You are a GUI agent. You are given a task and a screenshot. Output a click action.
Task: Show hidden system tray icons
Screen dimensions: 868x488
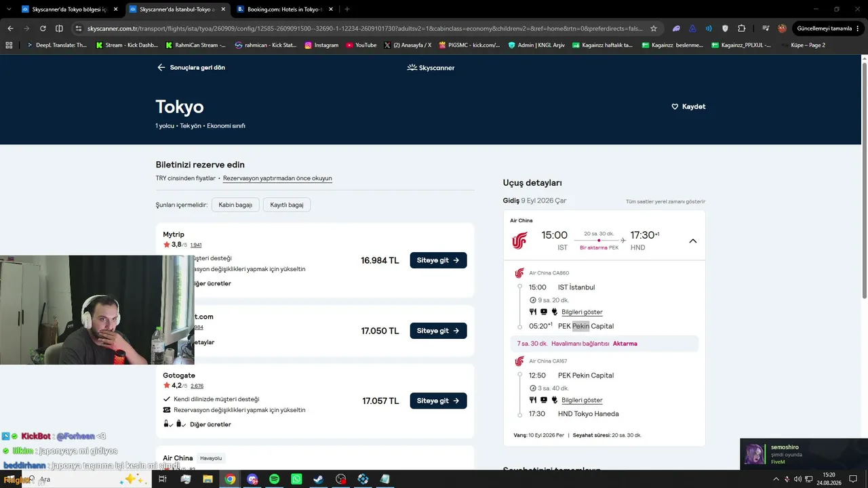coord(776,479)
